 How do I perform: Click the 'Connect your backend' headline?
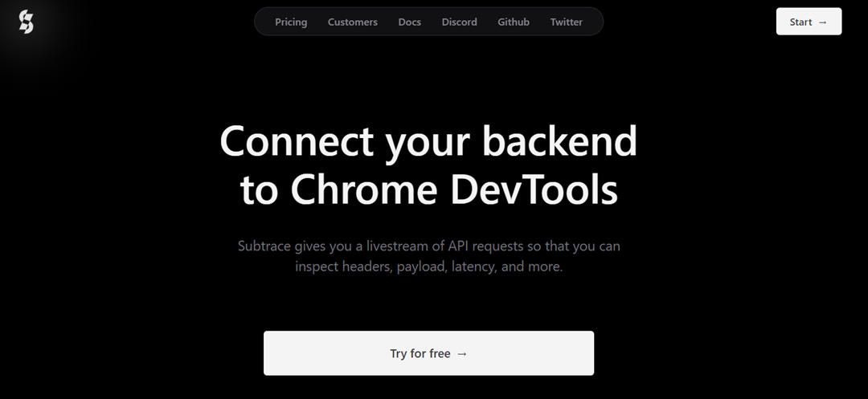428,142
